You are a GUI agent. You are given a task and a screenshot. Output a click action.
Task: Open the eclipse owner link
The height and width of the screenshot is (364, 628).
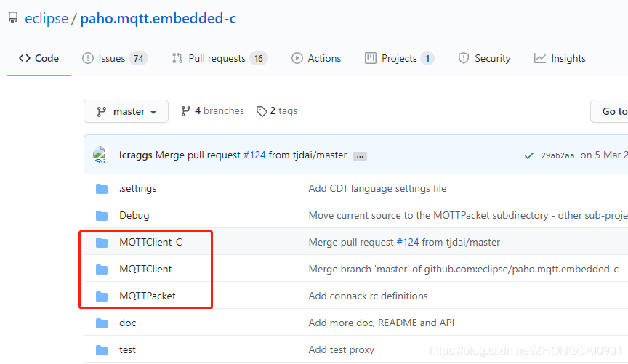click(x=47, y=18)
